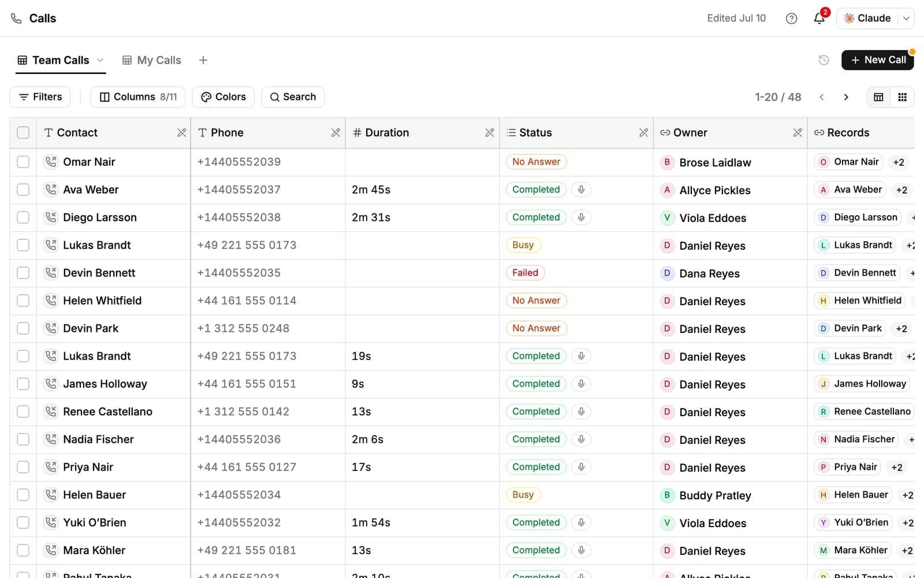
Task: Expand +2 records in Priya Nair row
Action: click(x=897, y=468)
